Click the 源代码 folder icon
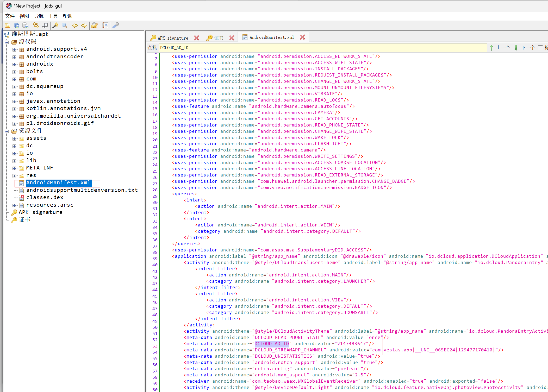The image size is (548, 392). 14,42
